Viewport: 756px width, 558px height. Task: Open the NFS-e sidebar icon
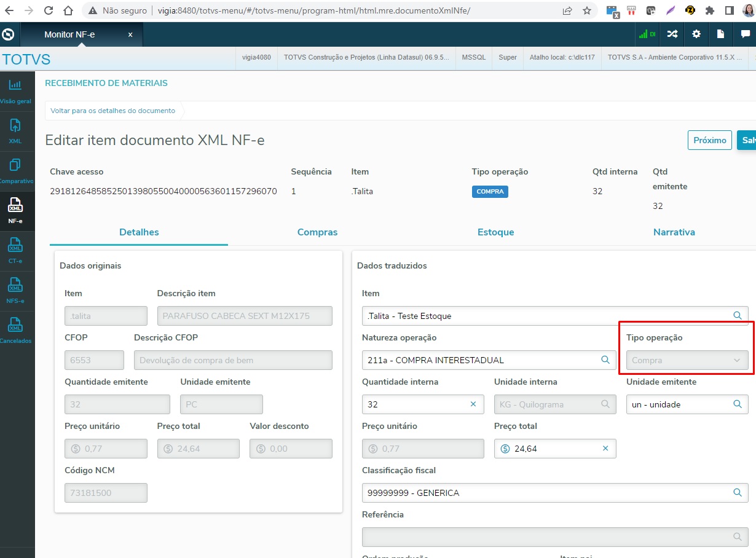coord(15,291)
